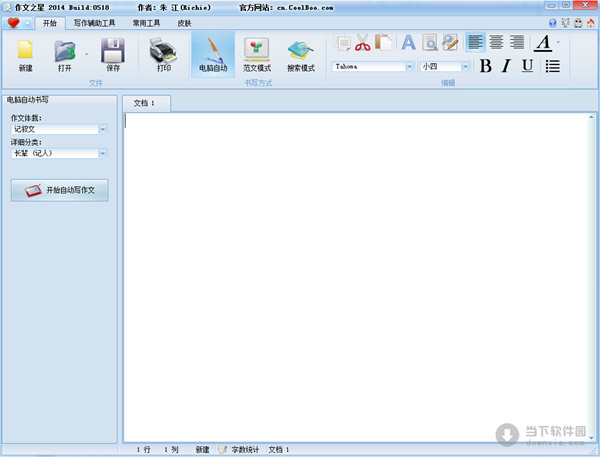Click the document scrollbar down arrow
600x457 pixels.
point(591,437)
